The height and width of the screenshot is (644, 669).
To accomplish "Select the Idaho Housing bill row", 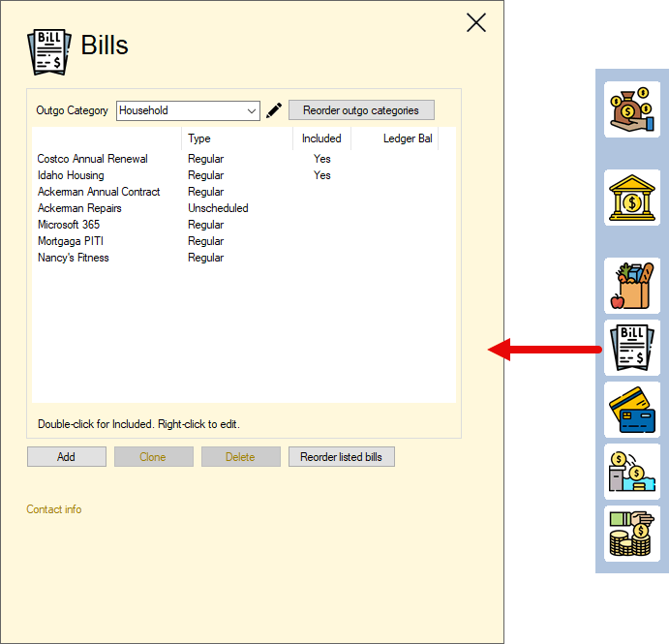I will (244, 175).
